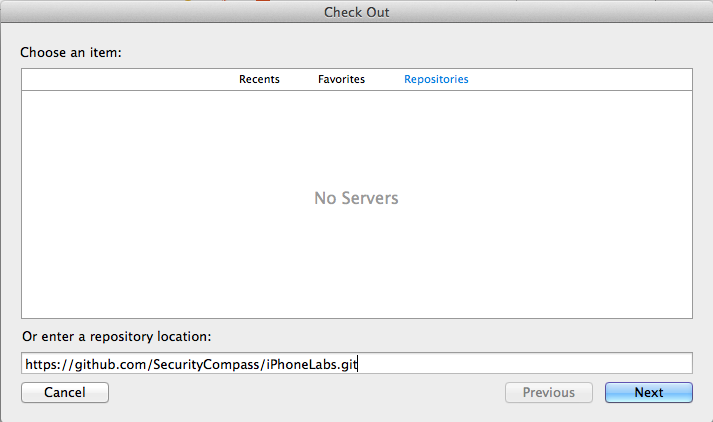The height and width of the screenshot is (422, 713).
Task: Select the Repositories tab
Action: (x=436, y=80)
